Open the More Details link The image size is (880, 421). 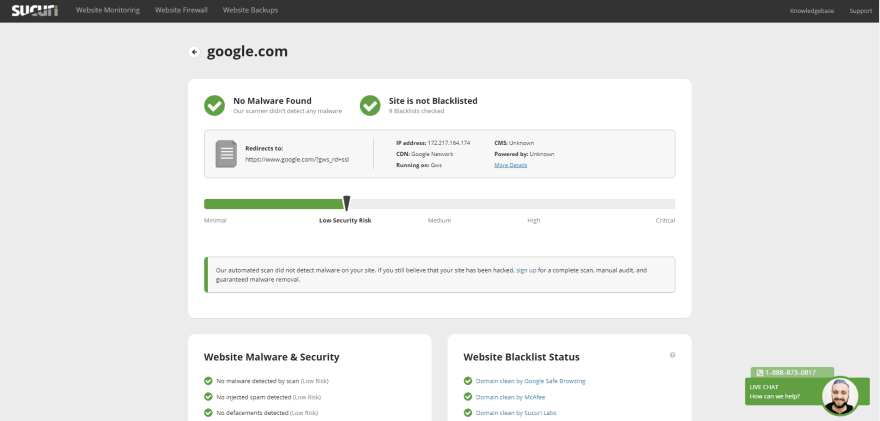click(x=511, y=165)
